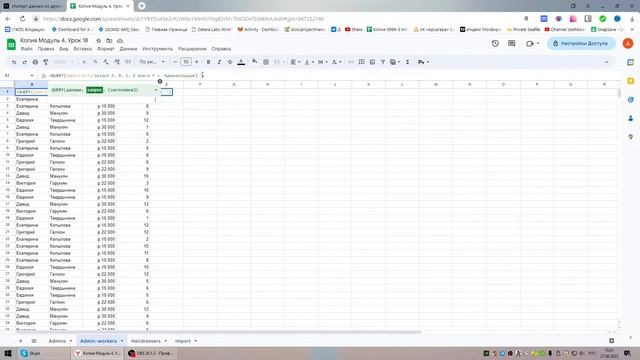Open the text color picker

[x=241, y=62]
